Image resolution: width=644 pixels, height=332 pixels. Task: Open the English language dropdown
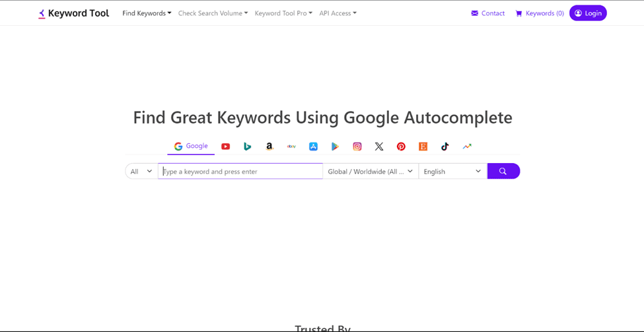[453, 172]
